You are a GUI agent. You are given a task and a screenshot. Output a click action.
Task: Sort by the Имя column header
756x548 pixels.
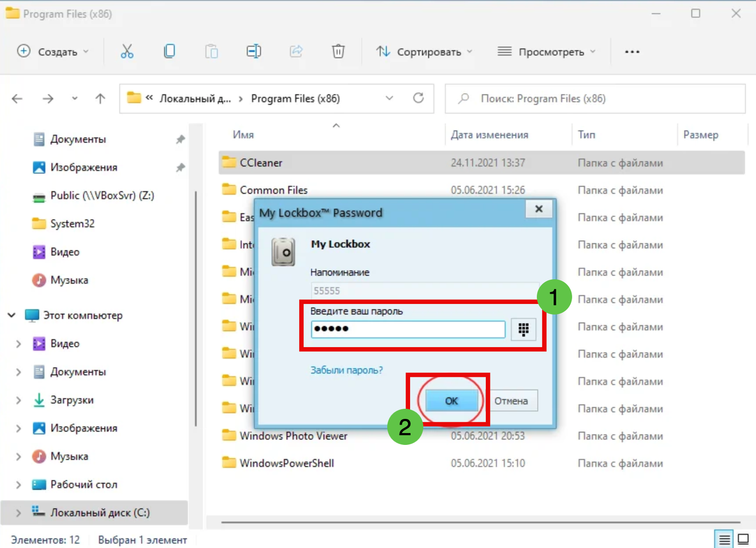[243, 135]
